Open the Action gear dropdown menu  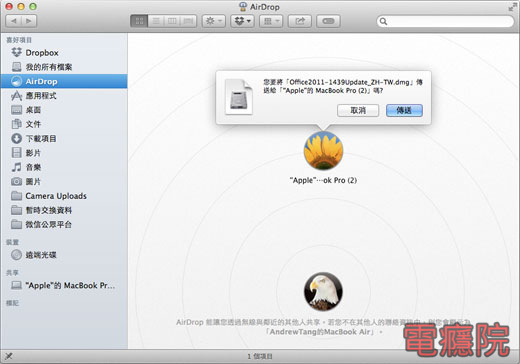click(x=214, y=21)
